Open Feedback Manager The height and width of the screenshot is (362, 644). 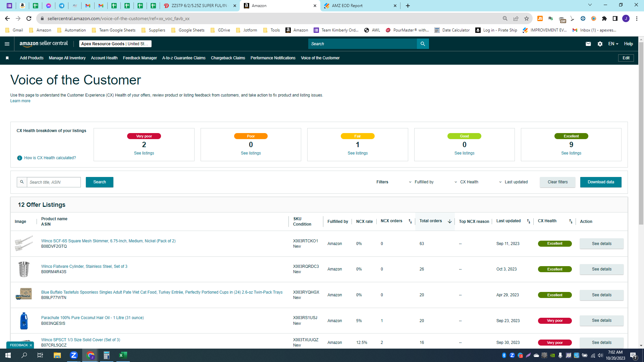(140, 58)
